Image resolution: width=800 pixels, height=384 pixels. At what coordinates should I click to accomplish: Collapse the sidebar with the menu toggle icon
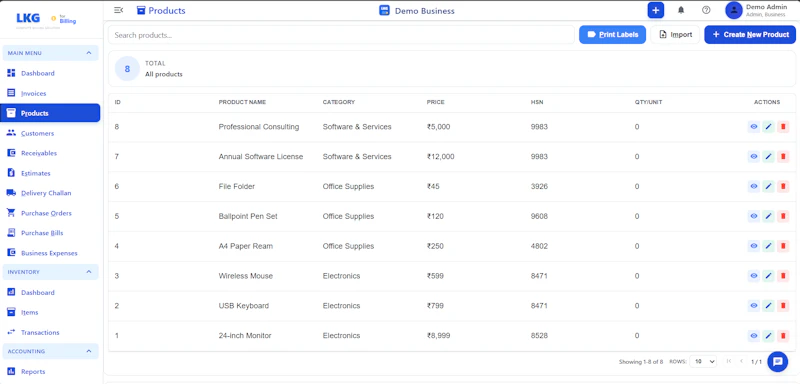tap(118, 10)
